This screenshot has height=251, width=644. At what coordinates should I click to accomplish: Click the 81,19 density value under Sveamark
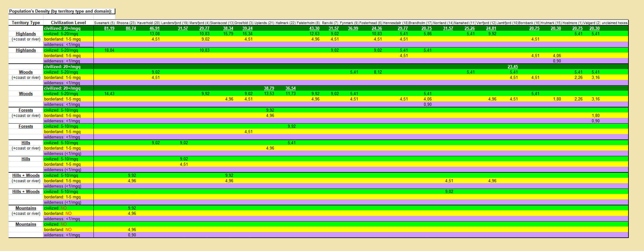pyautogui.click(x=109, y=28)
